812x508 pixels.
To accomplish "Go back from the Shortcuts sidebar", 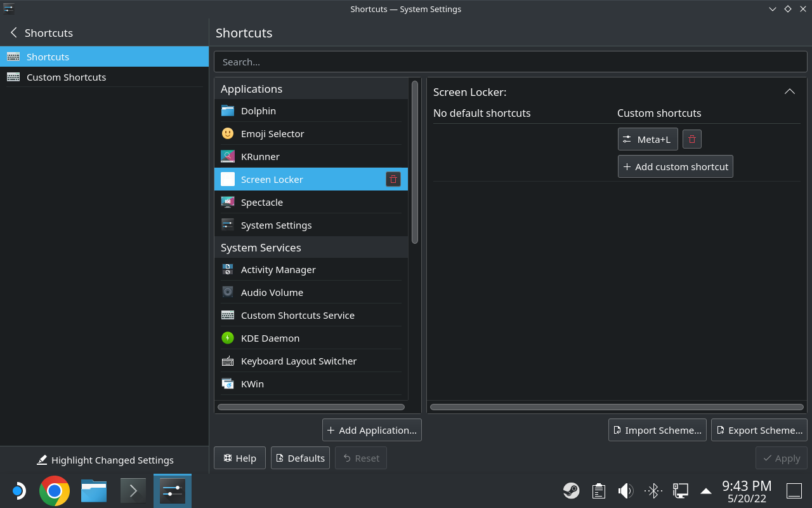I will [13, 32].
